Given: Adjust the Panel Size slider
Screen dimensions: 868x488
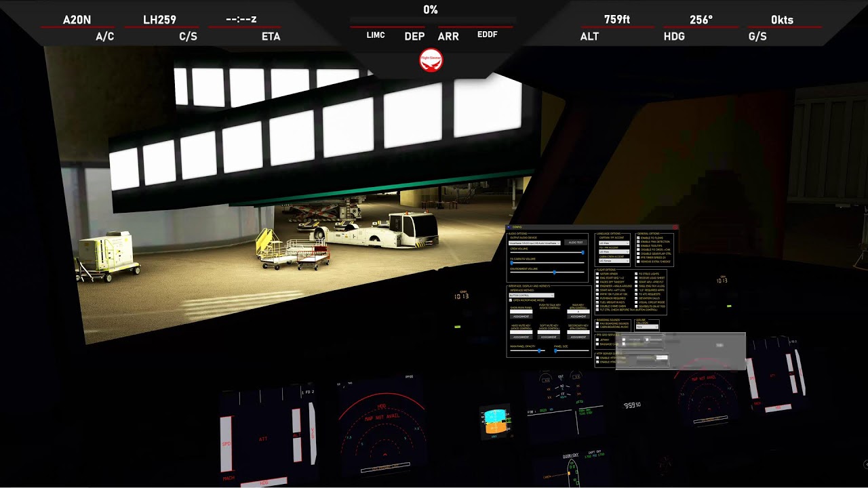Looking at the screenshot, I should [572, 350].
